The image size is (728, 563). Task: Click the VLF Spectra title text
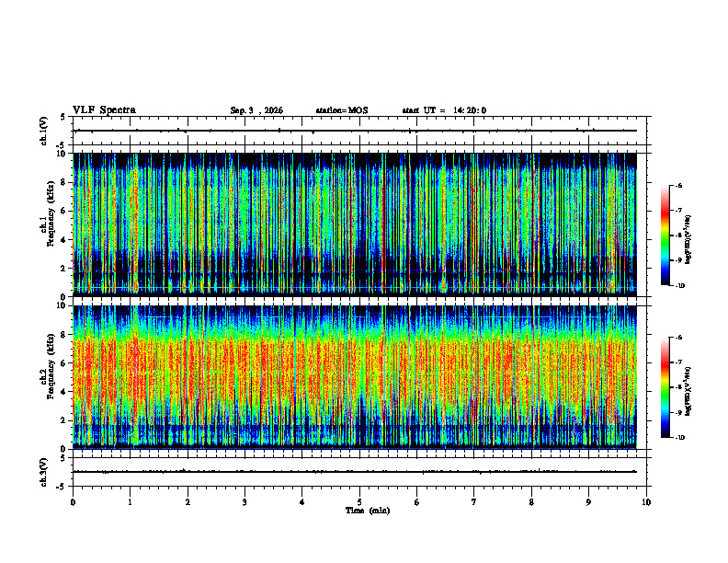tap(105, 110)
